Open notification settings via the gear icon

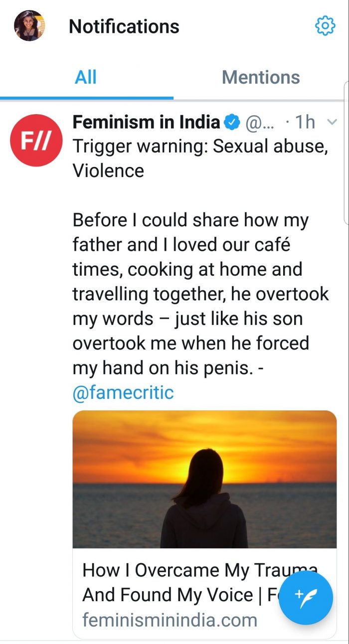coord(326,25)
